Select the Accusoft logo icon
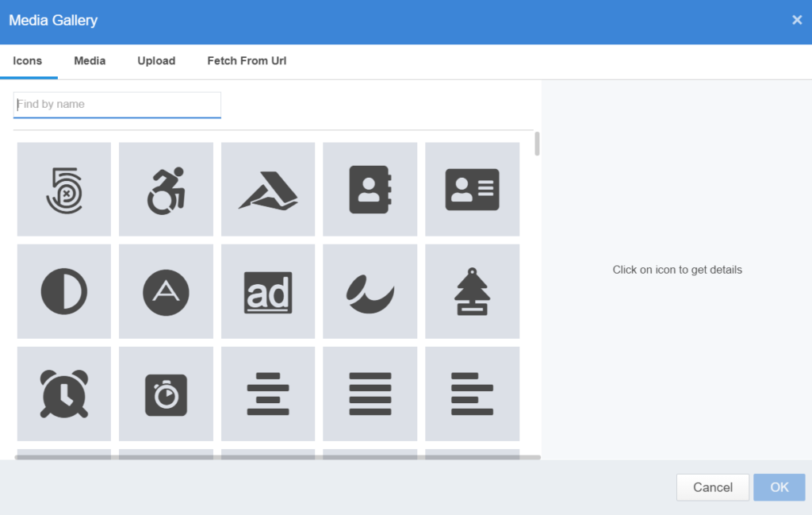 [x=268, y=189]
